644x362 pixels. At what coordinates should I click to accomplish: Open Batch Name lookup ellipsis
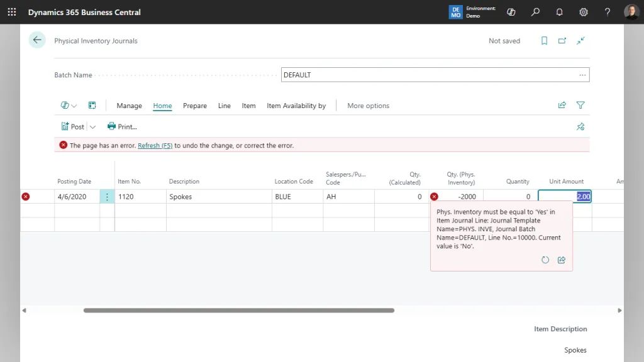582,74
